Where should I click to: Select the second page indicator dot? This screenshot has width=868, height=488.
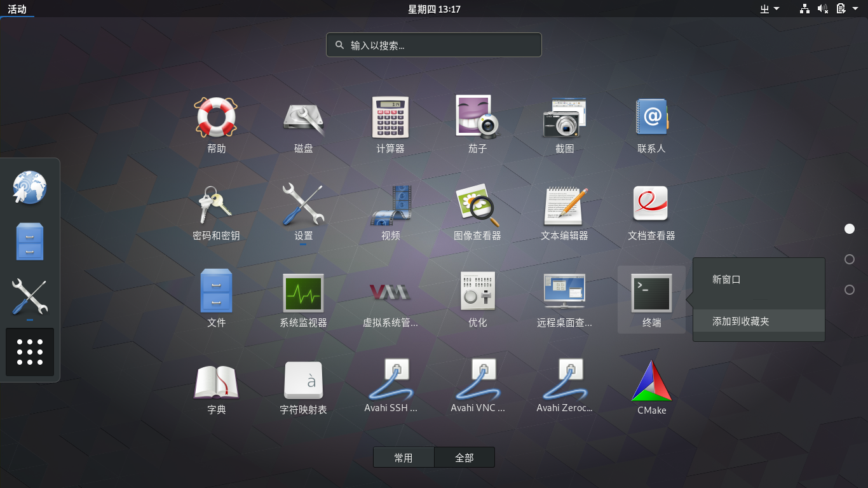(x=850, y=259)
